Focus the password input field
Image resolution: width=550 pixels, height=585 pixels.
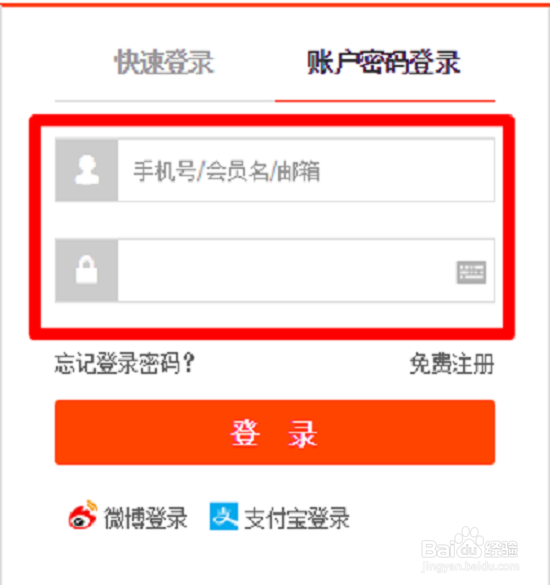[287, 270]
